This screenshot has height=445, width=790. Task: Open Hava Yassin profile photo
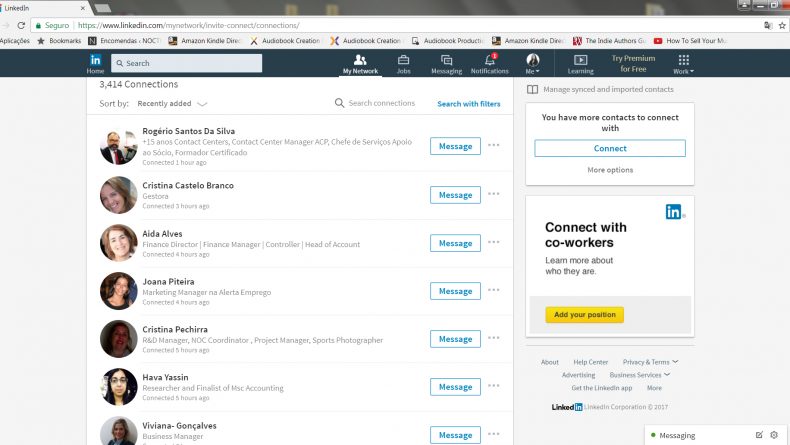pyautogui.click(x=118, y=387)
